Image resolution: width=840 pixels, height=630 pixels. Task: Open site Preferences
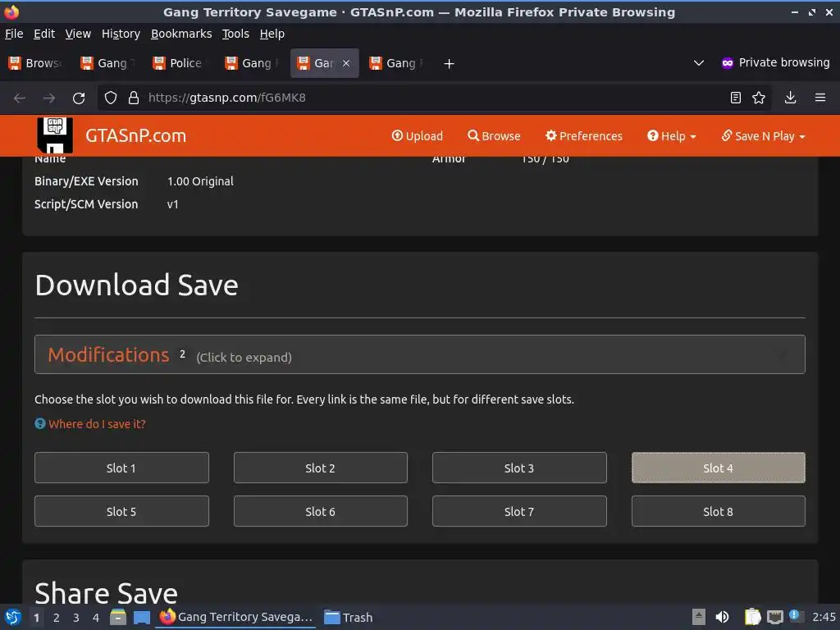coord(584,136)
